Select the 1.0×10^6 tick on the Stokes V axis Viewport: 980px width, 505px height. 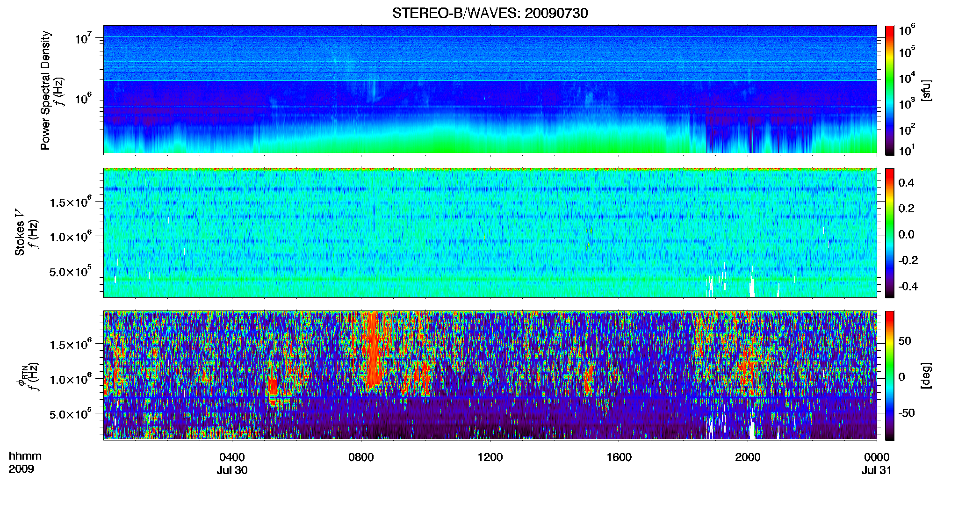pos(71,237)
